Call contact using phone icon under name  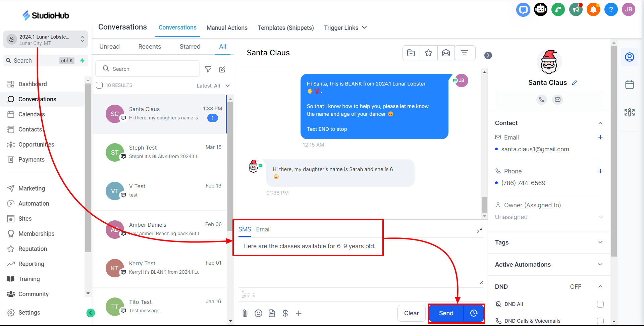[x=541, y=100]
